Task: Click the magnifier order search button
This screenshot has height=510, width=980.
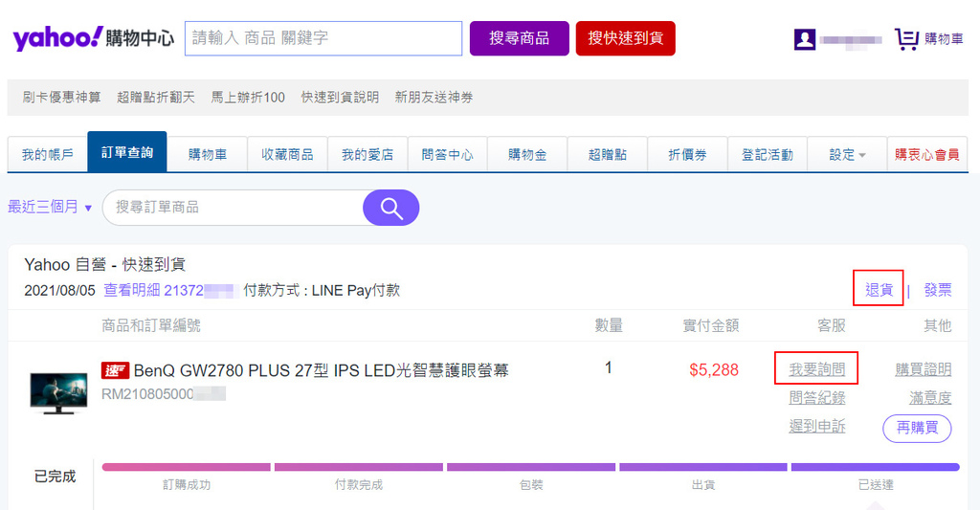Action: (391, 208)
